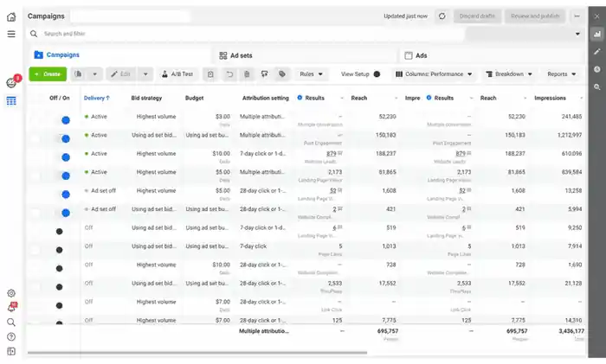Click the magnifier icon in left sidebar
The image size is (606, 364).
click(11, 322)
